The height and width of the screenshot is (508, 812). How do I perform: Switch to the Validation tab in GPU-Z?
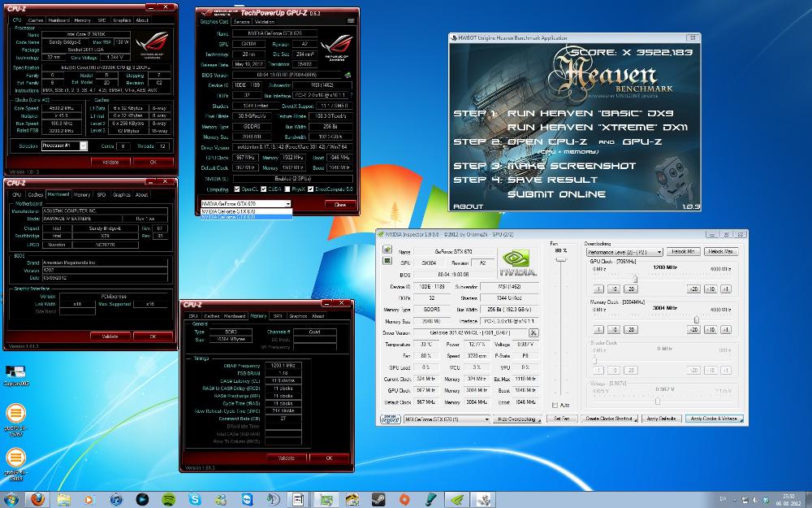pyautogui.click(x=264, y=22)
